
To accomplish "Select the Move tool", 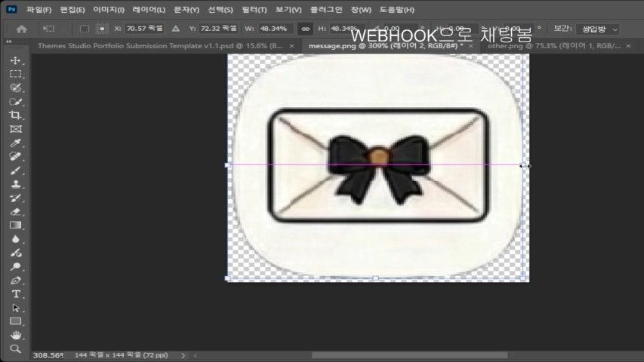I will pyautogui.click(x=16, y=61).
